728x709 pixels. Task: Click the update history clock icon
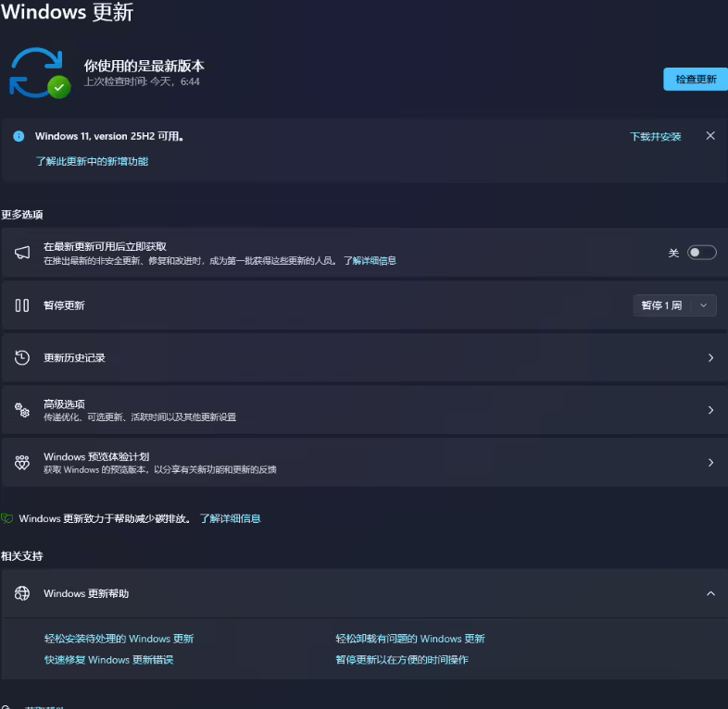click(22, 357)
